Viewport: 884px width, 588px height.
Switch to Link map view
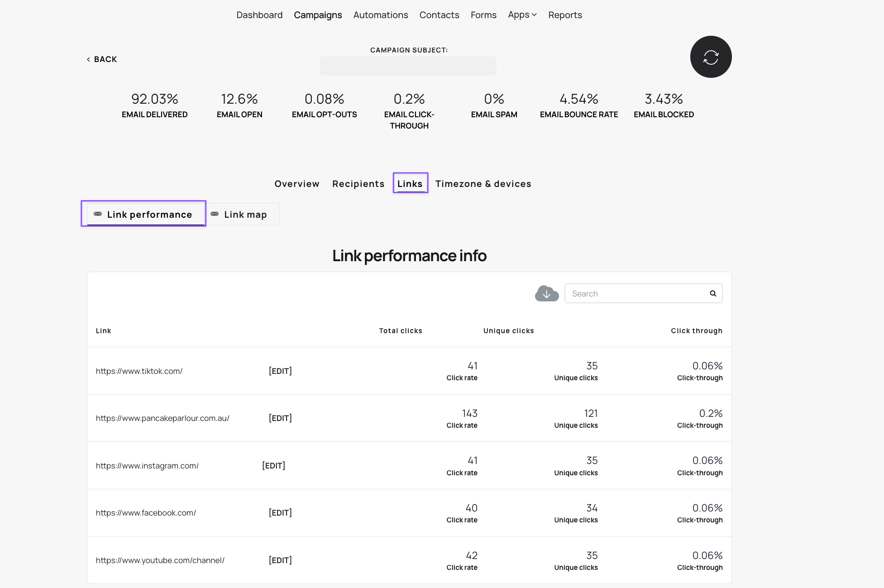tap(245, 215)
